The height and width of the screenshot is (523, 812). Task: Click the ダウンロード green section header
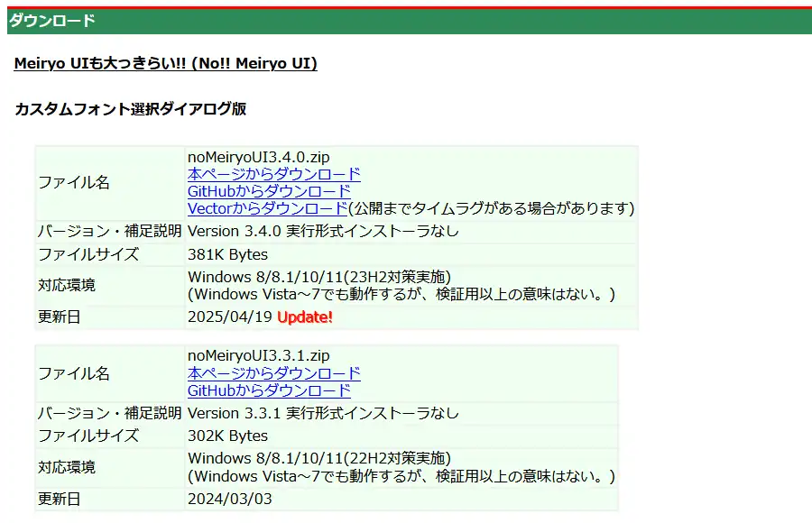click(x=410, y=21)
